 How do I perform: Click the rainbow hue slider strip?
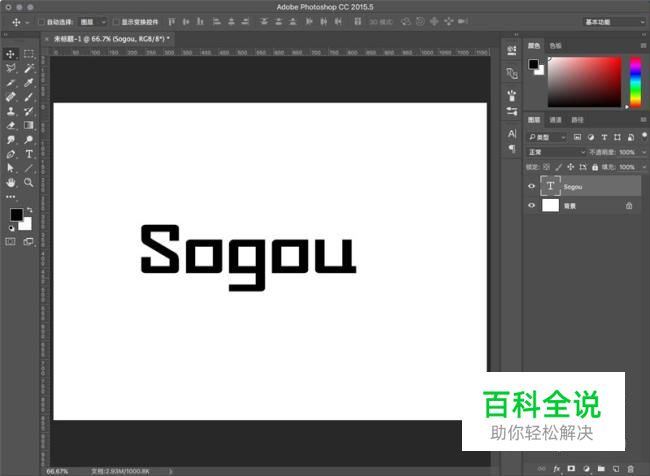(633, 80)
